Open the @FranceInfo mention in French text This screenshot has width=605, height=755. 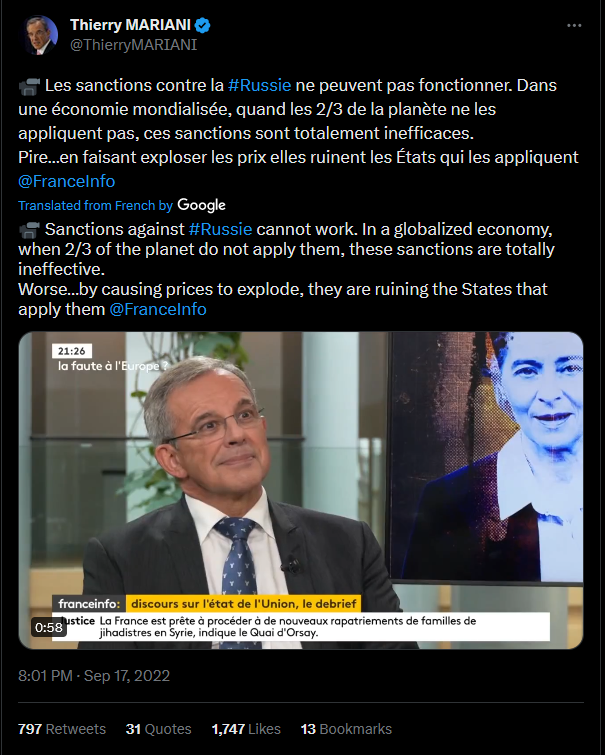(66, 181)
